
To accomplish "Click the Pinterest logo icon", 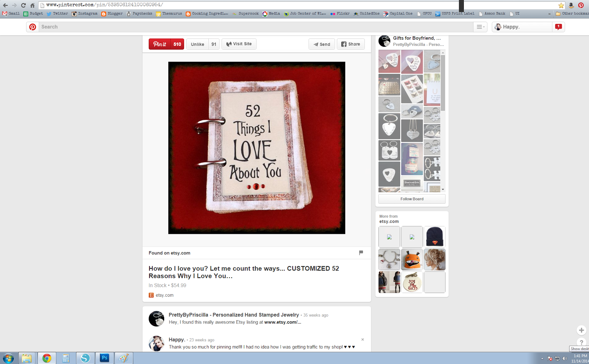I will click(x=32, y=27).
